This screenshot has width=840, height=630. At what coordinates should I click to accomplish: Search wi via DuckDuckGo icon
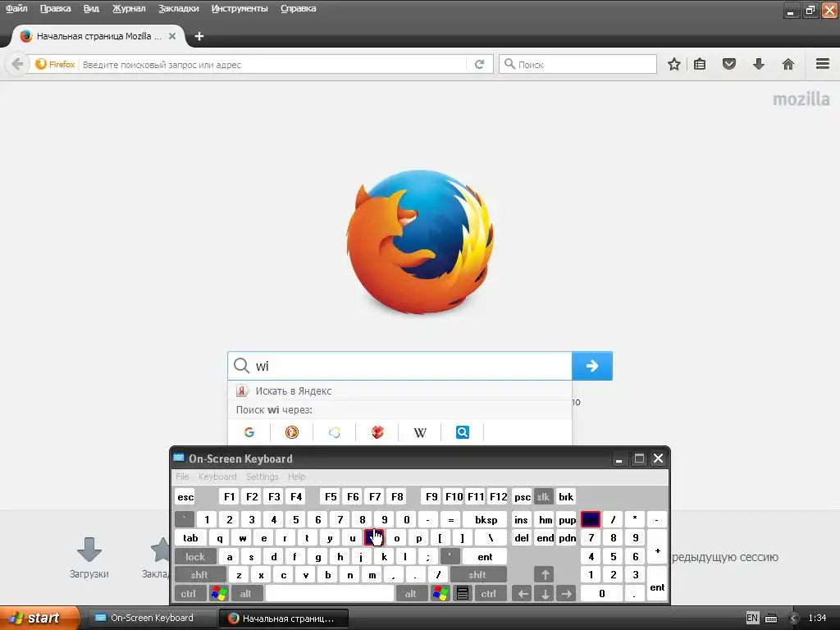[292, 432]
